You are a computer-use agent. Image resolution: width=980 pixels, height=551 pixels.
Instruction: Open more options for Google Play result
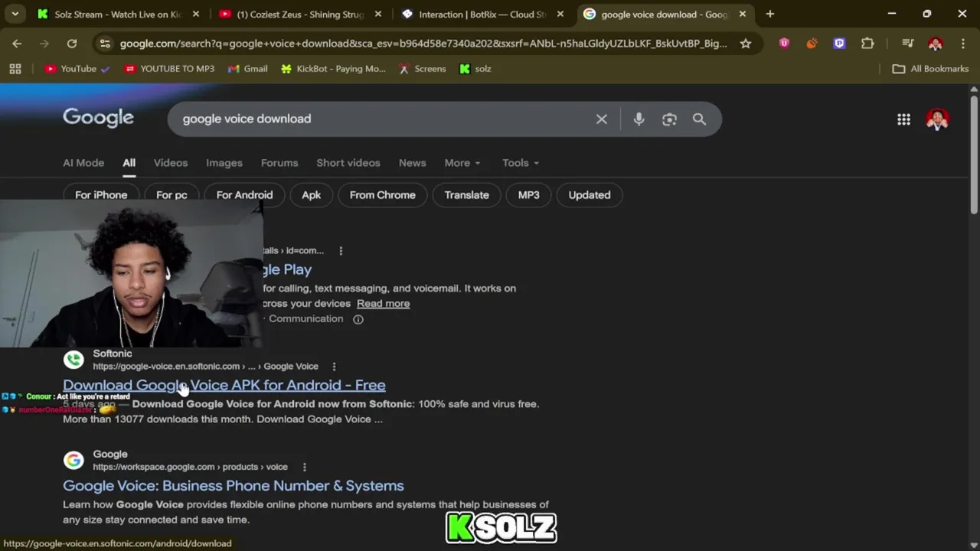tap(341, 251)
